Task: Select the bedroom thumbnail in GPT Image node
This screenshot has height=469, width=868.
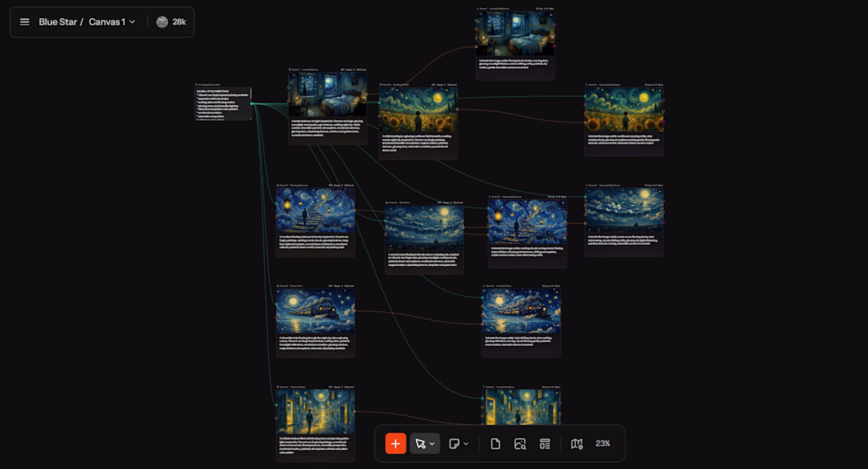Action: pos(327,95)
